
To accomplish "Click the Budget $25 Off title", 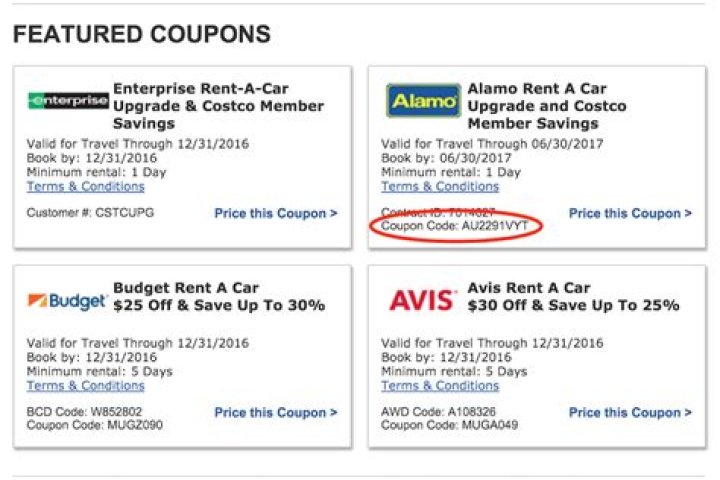I will (x=219, y=296).
